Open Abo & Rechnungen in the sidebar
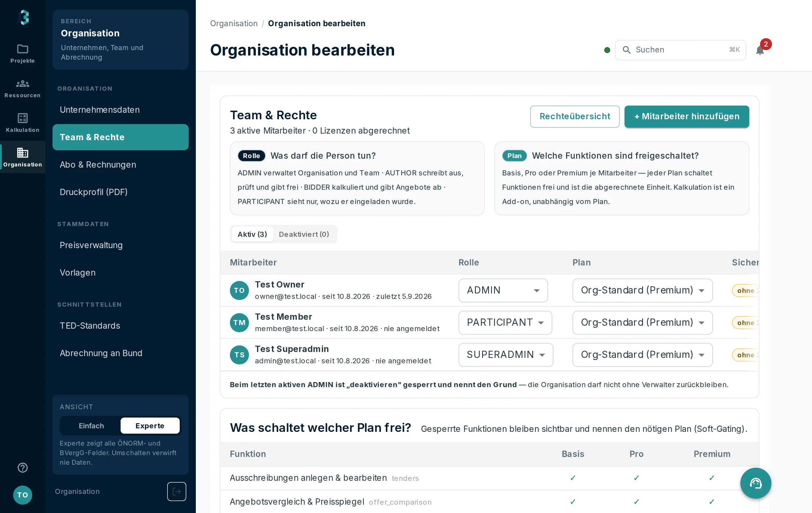The height and width of the screenshot is (513, 812). pos(120,165)
